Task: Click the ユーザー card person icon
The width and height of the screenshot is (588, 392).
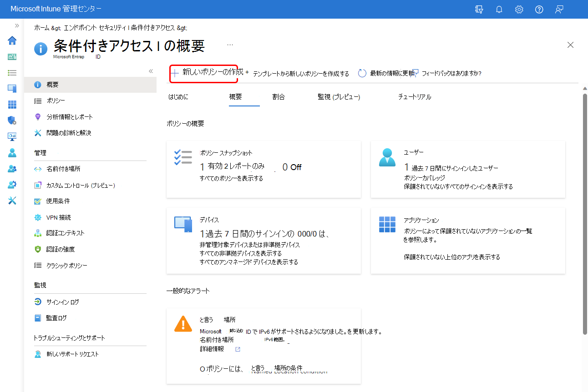Action: tap(387, 157)
